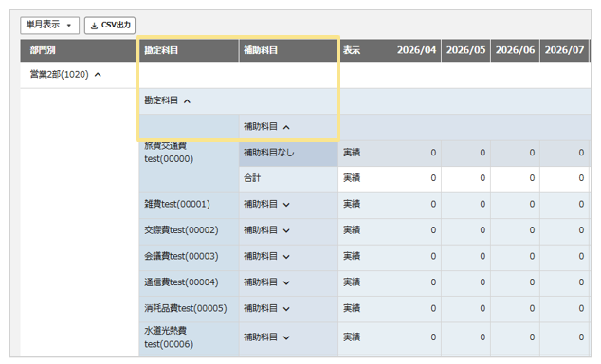Expand 補助科目 for 会議費test(00003)

(x=286, y=257)
